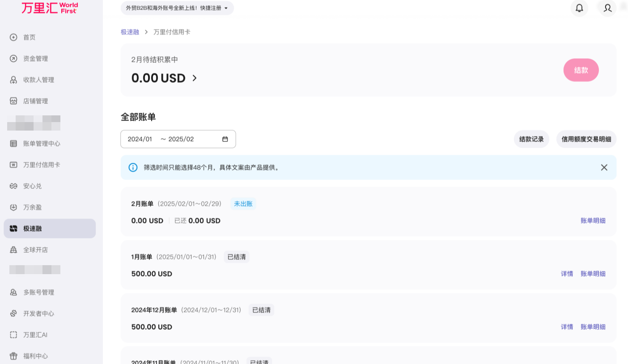Open the 首页 home icon in sidebar
628x364 pixels.
[13, 37]
